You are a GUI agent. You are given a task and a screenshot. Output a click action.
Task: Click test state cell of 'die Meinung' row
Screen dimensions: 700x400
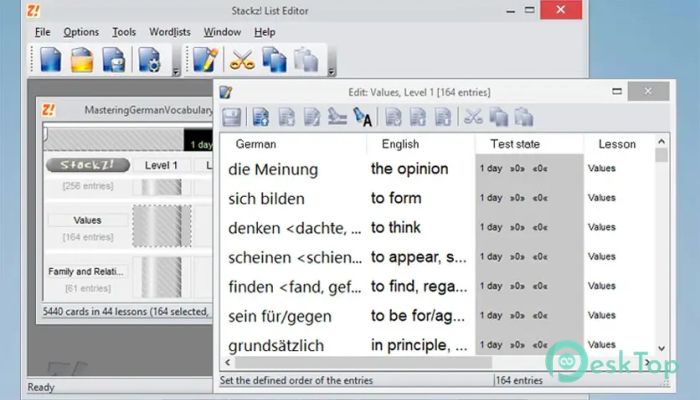coord(529,169)
